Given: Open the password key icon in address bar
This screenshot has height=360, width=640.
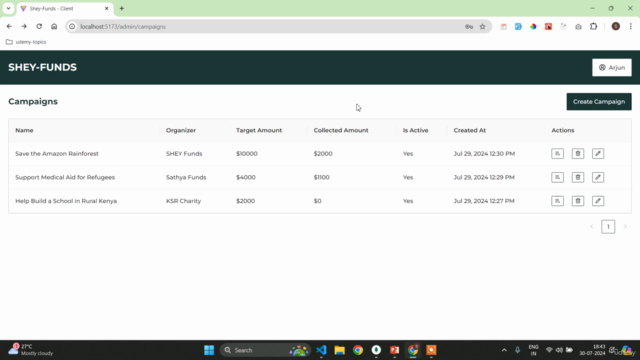Looking at the screenshot, I should [469, 27].
